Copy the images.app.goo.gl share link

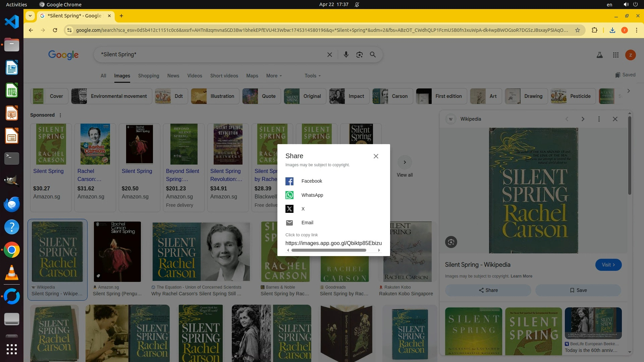click(333, 243)
